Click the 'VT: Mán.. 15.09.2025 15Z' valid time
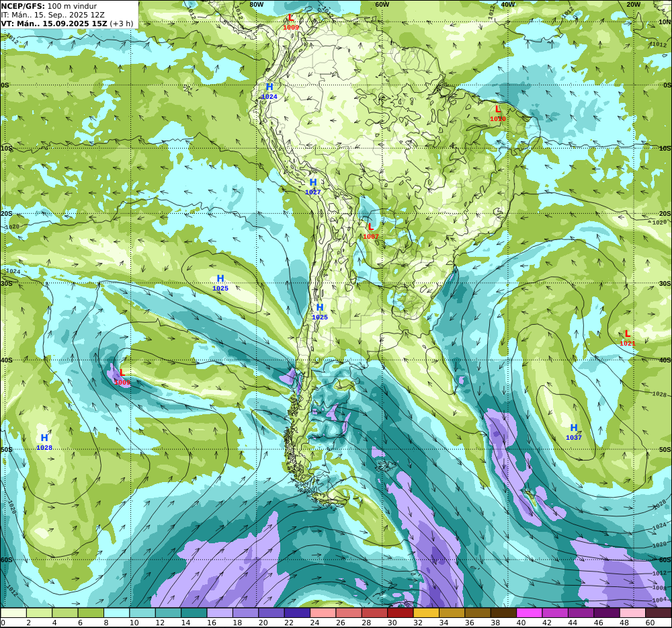Image resolution: width=672 pixels, height=628 pixels. (54, 23)
